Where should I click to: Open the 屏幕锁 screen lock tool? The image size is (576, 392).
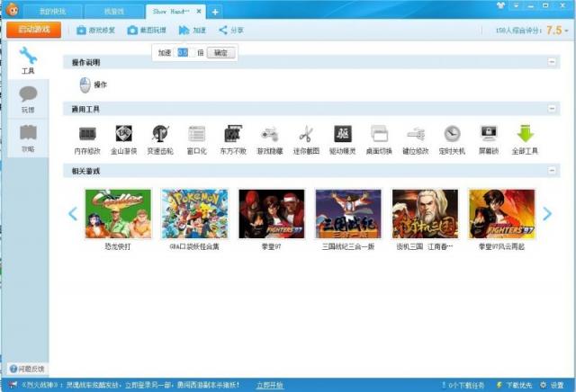[489, 134]
